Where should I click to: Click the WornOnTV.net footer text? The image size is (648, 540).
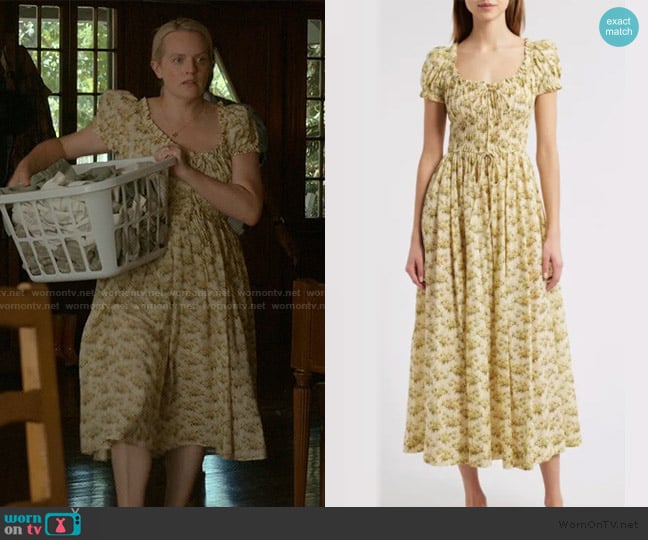(598, 524)
